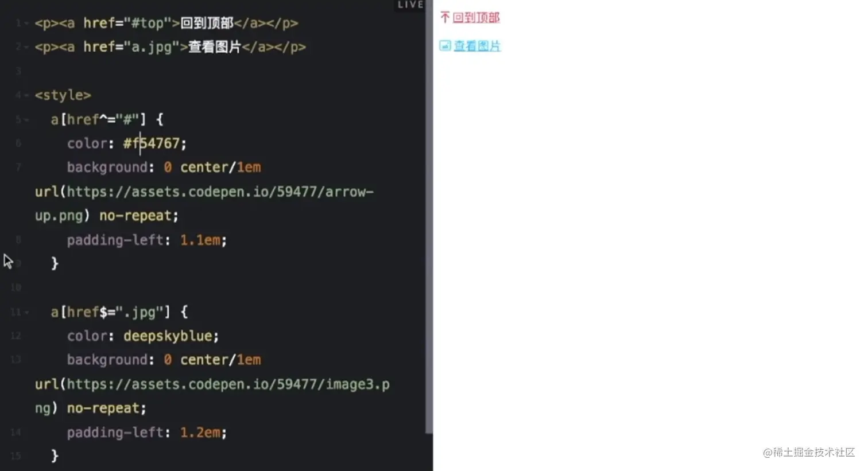Click the <style> tag text
The image size is (868, 471).
tap(63, 95)
